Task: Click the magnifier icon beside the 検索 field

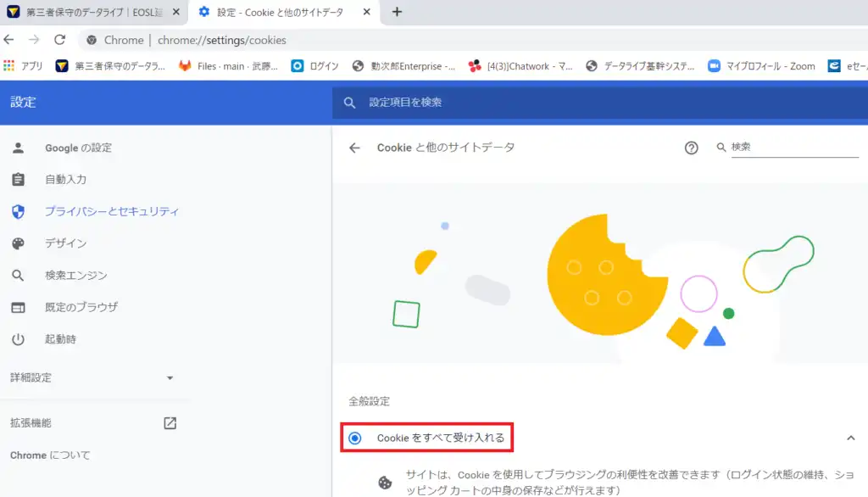Action: coord(721,148)
